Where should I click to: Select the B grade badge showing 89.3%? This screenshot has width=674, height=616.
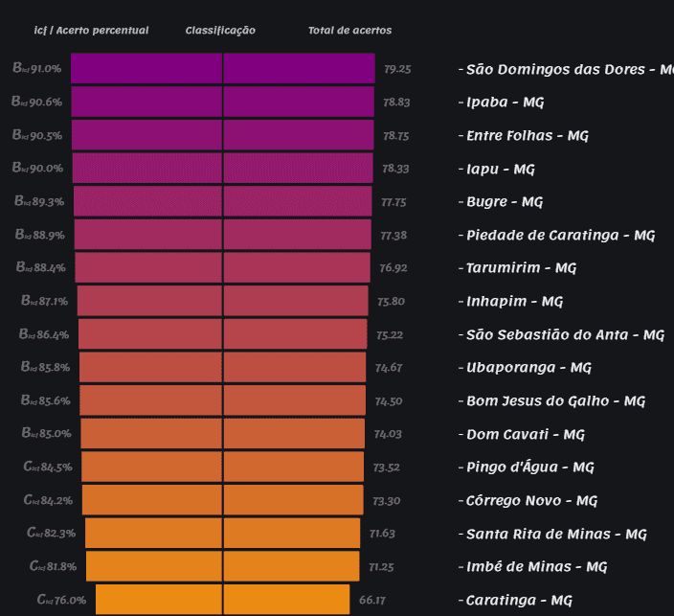point(40,202)
